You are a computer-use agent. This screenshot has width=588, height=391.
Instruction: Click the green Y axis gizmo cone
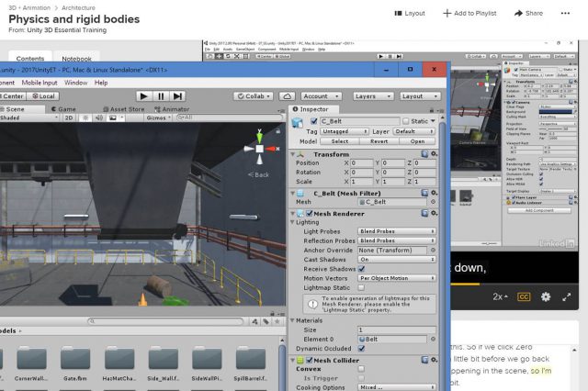259,137
